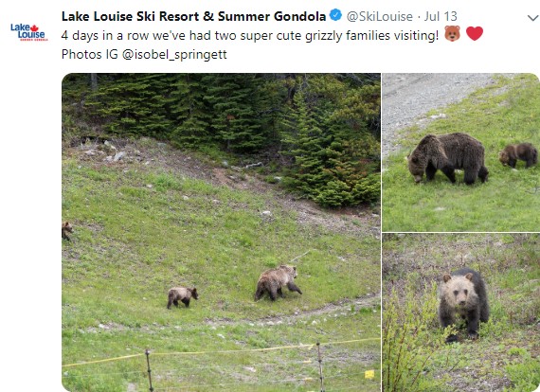Click the mother grizzly walking in the large photo
Image resolution: width=540 pixels, height=392 pixels.
tap(278, 282)
